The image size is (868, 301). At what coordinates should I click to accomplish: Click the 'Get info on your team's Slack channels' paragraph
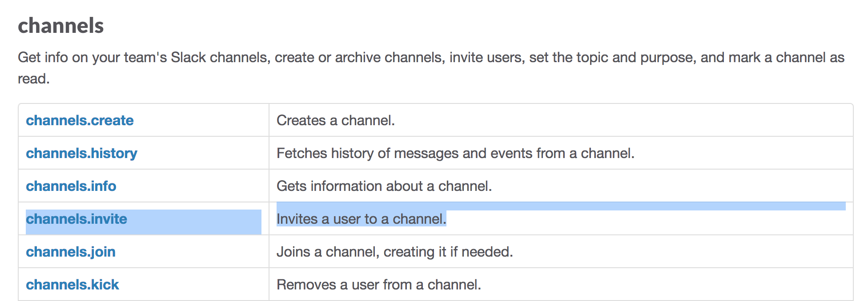pyautogui.click(x=431, y=68)
